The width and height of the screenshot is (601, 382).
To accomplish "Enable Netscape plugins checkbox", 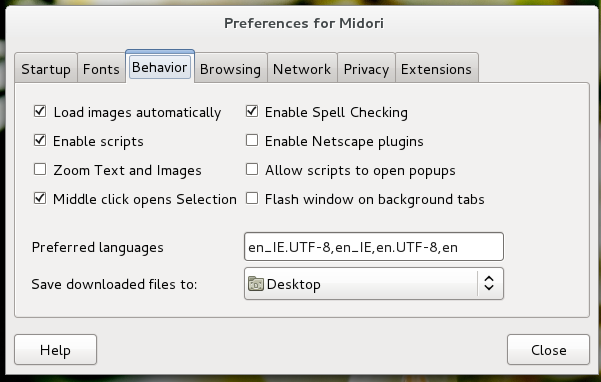I will (x=252, y=140).
